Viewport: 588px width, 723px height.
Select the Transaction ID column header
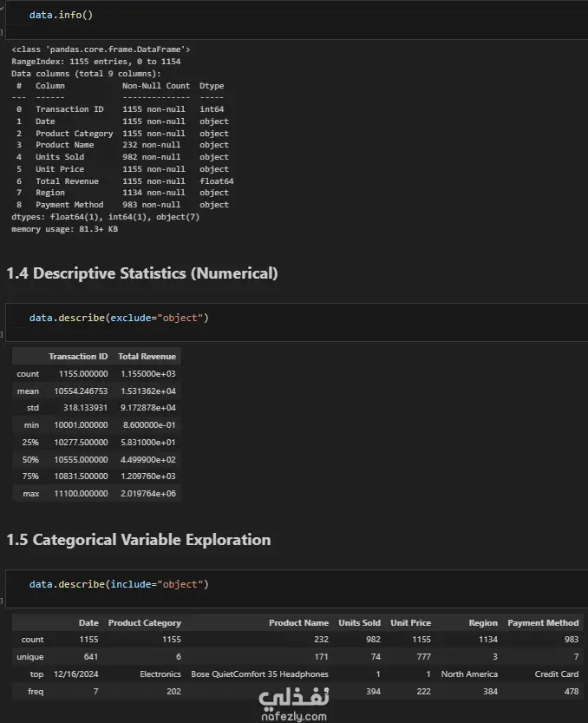78,357
